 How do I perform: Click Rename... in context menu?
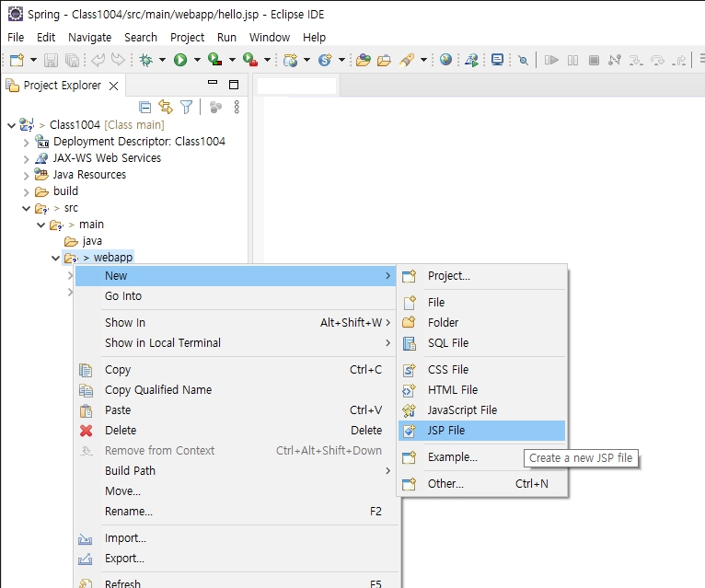click(236, 512)
